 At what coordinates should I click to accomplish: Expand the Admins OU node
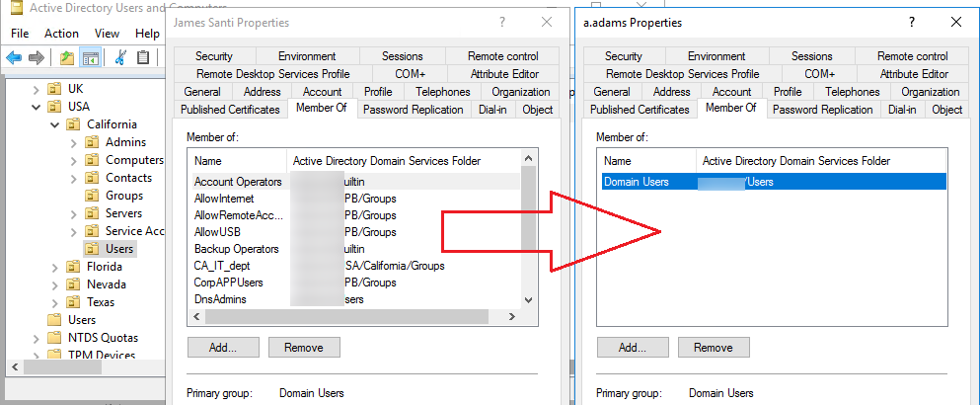pyautogui.click(x=74, y=142)
